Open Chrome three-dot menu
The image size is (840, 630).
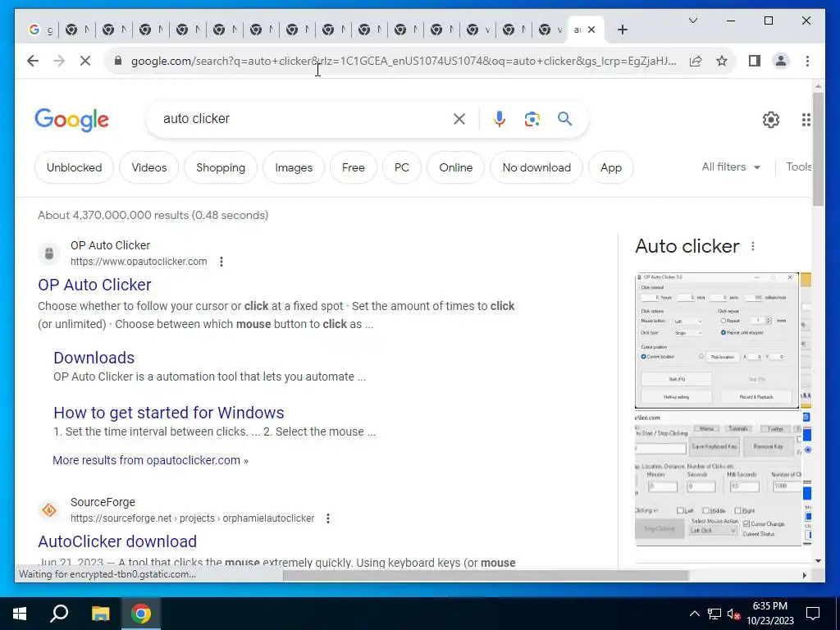point(807,61)
